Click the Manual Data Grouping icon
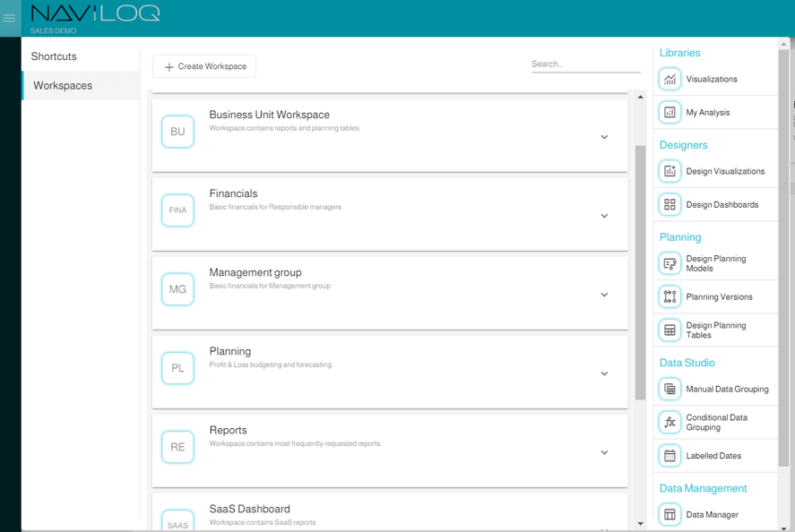Viewport: 795px width, 532px height. pyautogui.click(x=670, y=389)
